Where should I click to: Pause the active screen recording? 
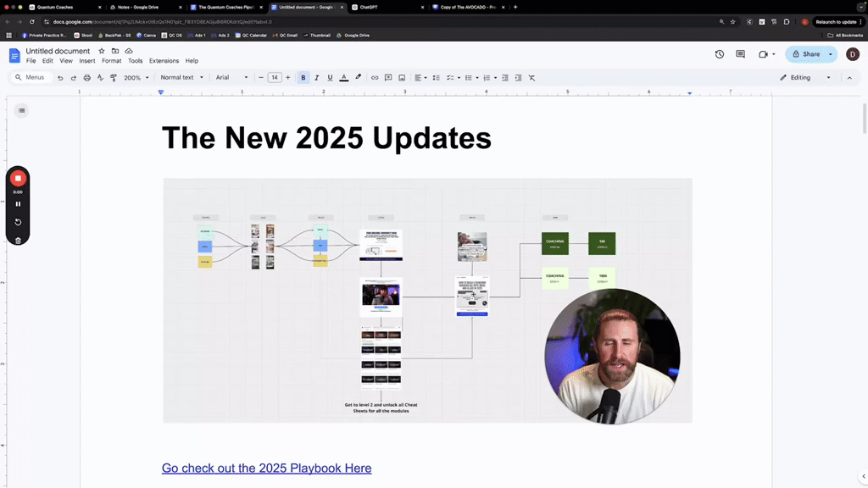(x=17, y=204)
